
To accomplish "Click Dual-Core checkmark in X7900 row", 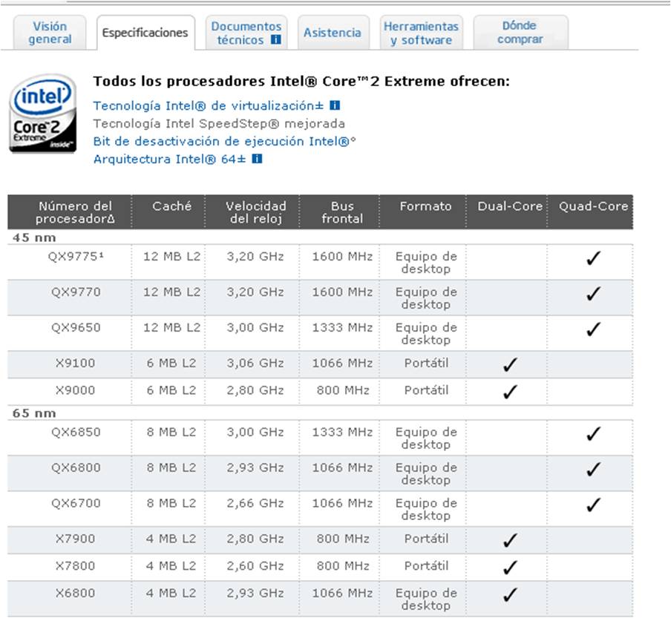I will 510,540.
